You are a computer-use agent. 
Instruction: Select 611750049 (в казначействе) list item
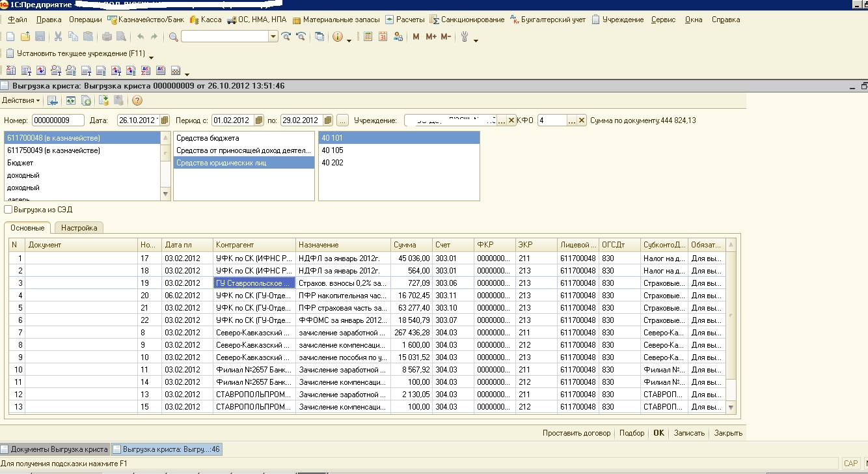(82, 150)
